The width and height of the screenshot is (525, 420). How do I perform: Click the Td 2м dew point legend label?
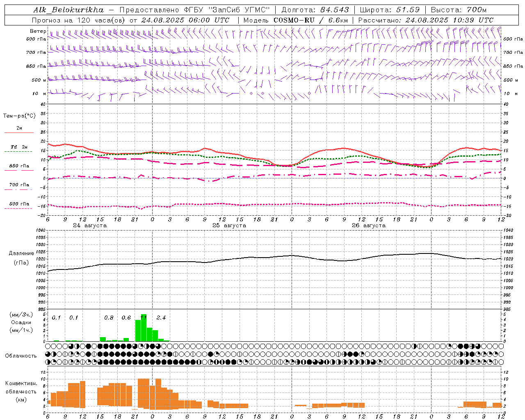coord(19,147)
